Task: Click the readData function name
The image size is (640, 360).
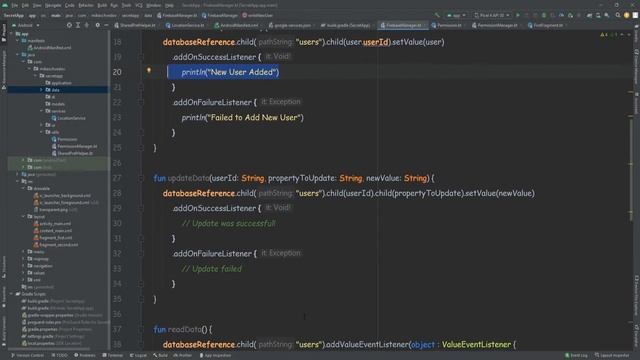Action: pyautogui.click(x=184, y=329)
